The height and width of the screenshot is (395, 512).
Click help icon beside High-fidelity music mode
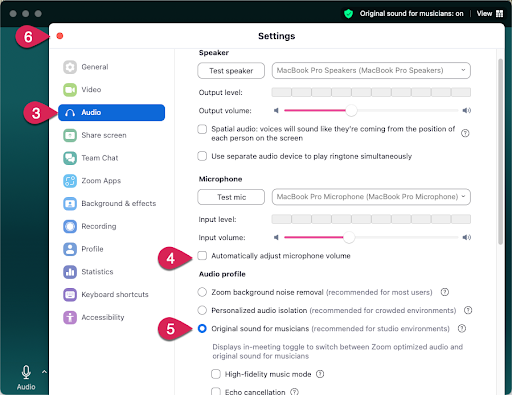click(x=320, y=374)
